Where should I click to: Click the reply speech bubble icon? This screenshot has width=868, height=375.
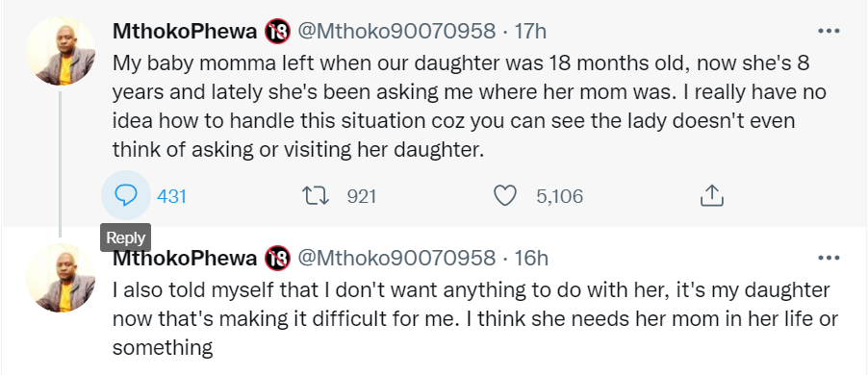[x=126, y=195]
